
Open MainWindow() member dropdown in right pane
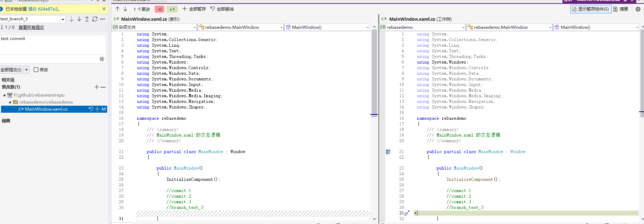pyautogui.click(x=596, y=27)
